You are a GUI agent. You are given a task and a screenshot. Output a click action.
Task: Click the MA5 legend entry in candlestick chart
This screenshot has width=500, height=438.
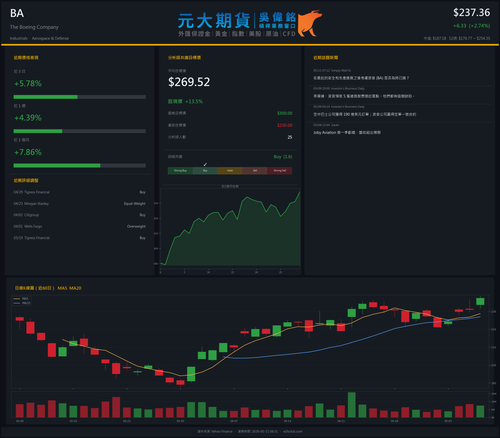(22, 299)
